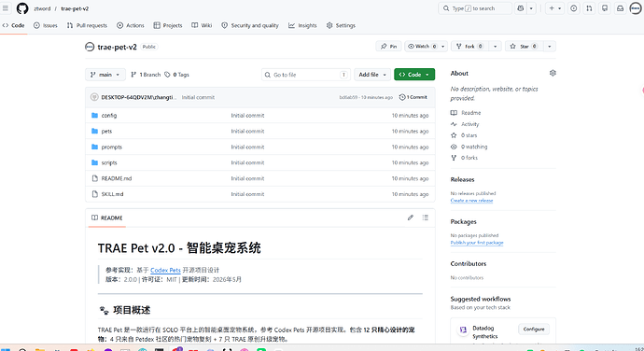Fork the repository
Viewport: 644px width, 351px height.
469,47
